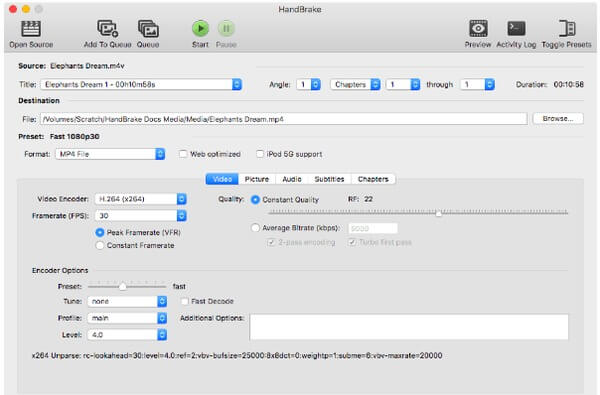Show the Queue window
The height and width of the screenshot is (395, 600).
click(x=148, y=29)
